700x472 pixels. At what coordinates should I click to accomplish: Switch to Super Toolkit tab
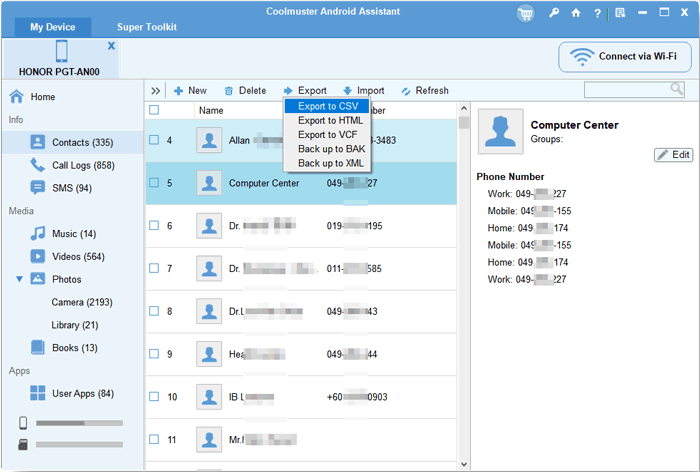[x=149, y=27]
